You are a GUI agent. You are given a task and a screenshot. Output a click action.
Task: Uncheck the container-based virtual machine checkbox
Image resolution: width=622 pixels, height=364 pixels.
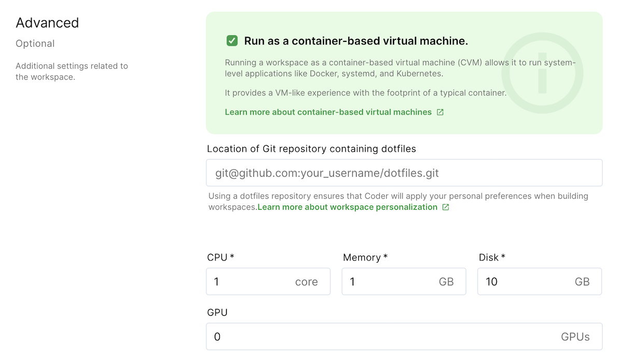tap(232, 41)
